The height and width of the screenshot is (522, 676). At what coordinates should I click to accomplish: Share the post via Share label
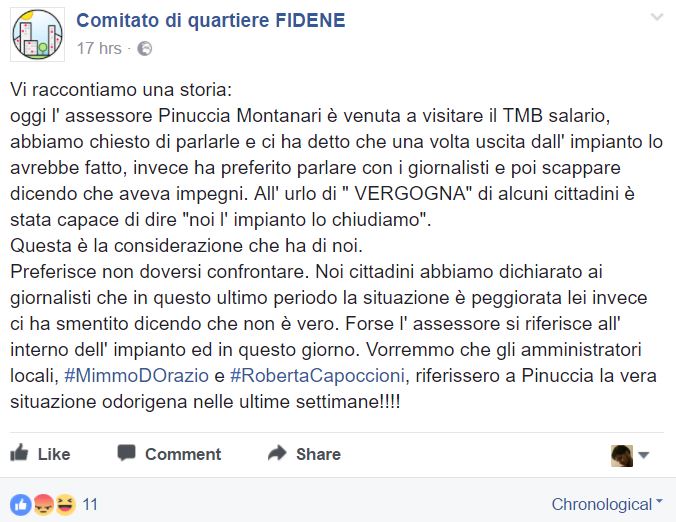[318, 454]
